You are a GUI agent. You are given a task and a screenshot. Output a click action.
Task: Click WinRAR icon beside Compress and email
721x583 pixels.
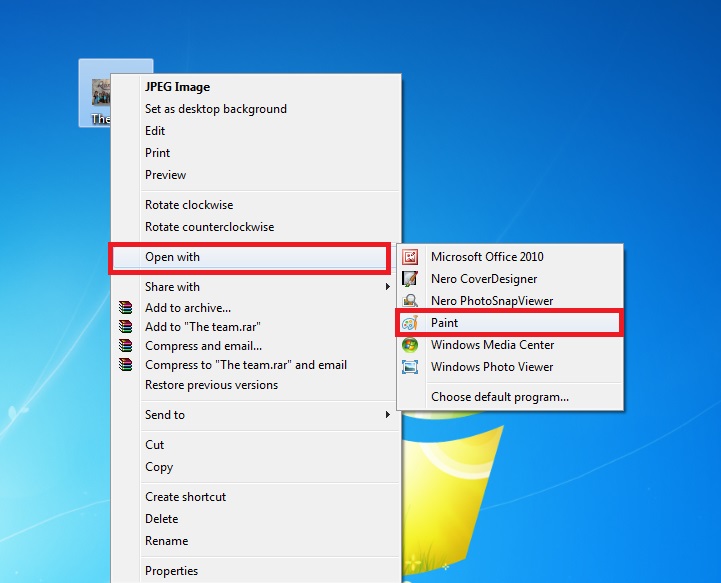tap(125, 346)
